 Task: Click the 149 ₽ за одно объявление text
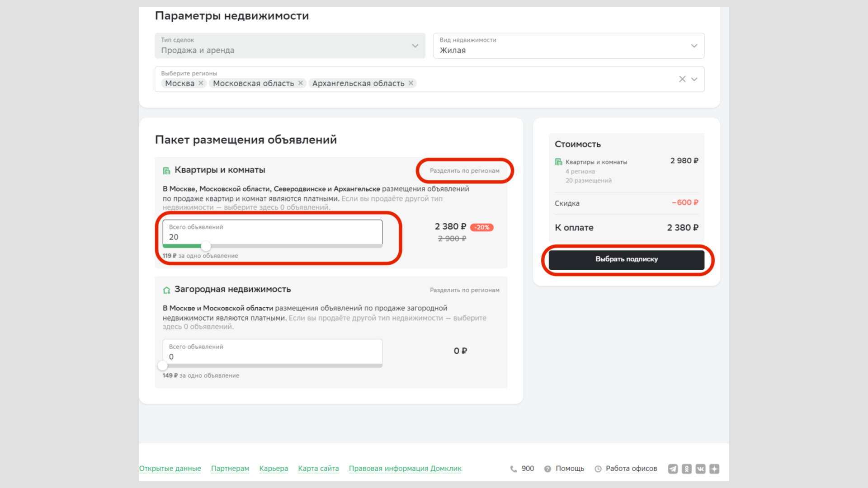click(x=201, y=375)
